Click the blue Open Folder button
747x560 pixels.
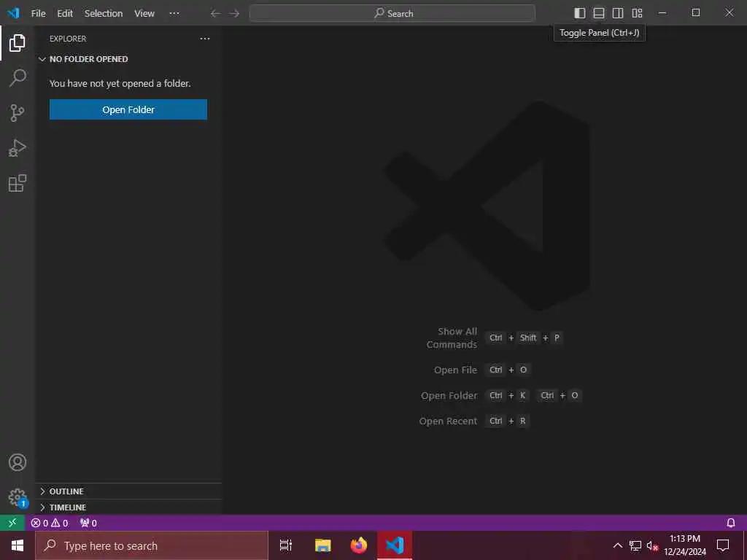(x=128, y=109)
